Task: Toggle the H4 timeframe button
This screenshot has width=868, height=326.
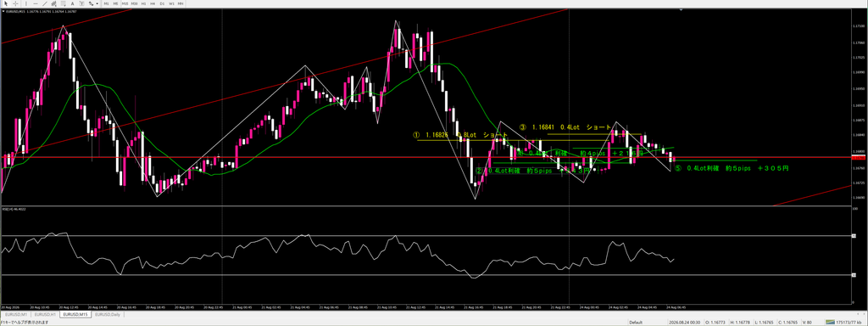Action: (x=153, y=3)
